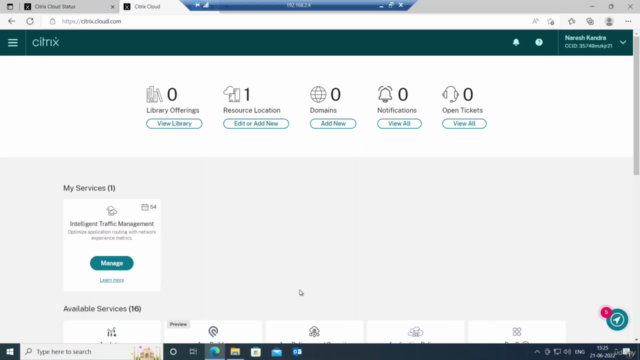
Task: Click the Citrix logo in header
Action: 46,42
